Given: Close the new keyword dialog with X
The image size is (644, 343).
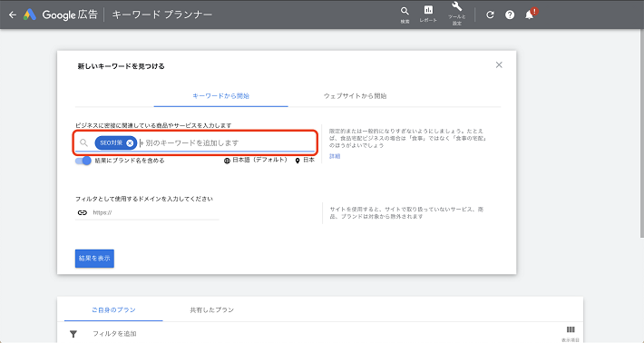Looking at the screenshot, I should (x=499, y=65).
